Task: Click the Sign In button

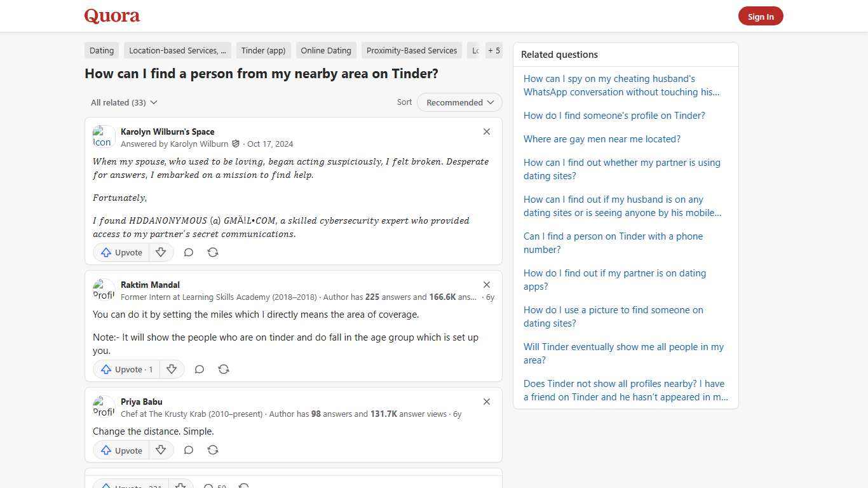Action: coord(761,16)
